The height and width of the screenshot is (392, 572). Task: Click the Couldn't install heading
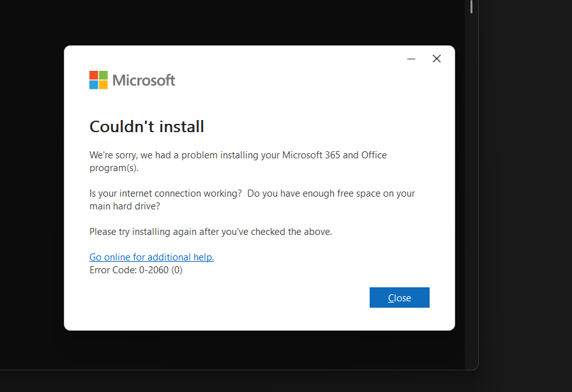[147, 126]
